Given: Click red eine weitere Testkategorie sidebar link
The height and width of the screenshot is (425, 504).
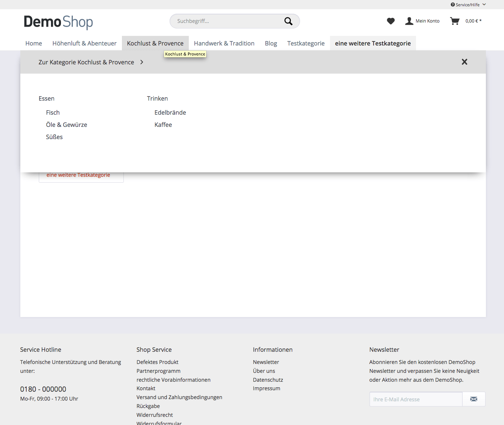Looking at the screenshot, I should 78,175.
